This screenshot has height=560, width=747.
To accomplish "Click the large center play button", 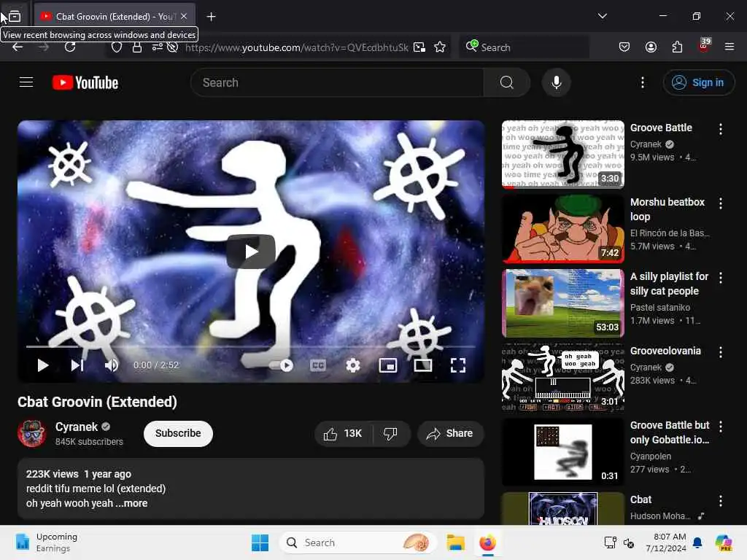I will (251, 252).
